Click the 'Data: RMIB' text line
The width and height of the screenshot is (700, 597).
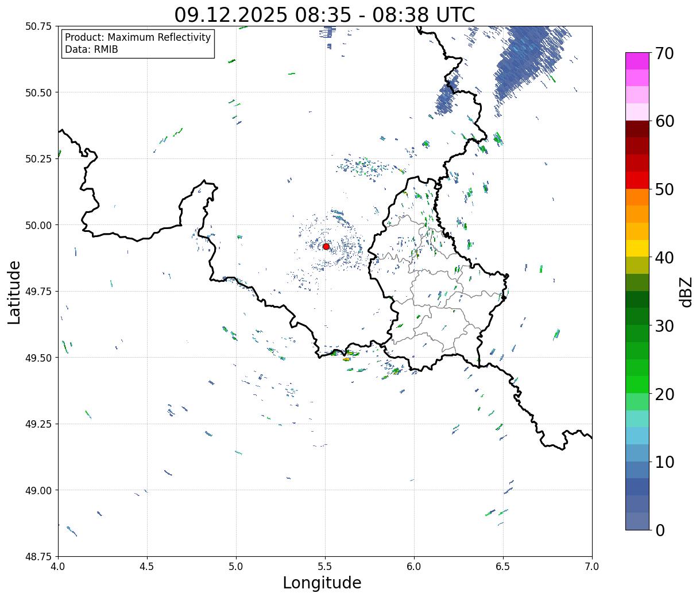pyautogui.click(x=91, y=50)
